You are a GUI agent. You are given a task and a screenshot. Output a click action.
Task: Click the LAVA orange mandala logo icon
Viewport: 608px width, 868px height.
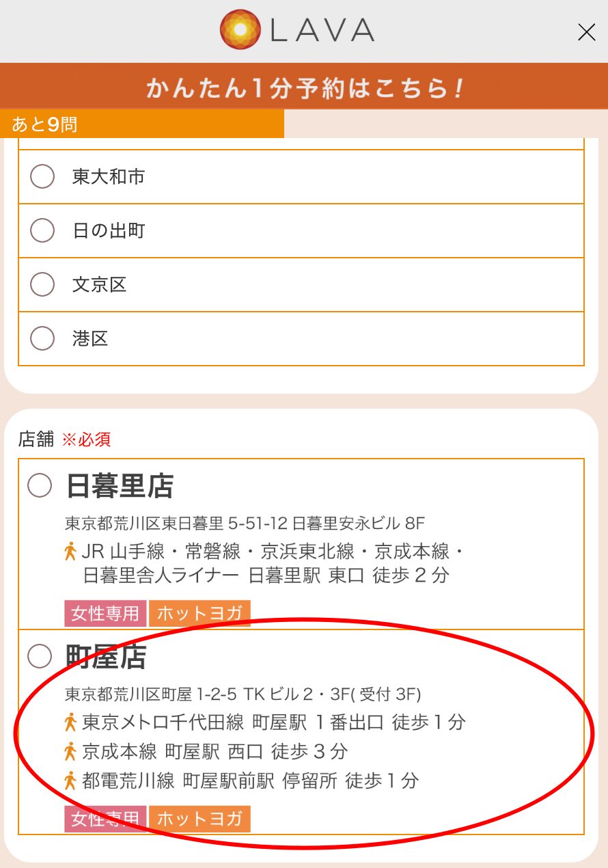(240, 30)
